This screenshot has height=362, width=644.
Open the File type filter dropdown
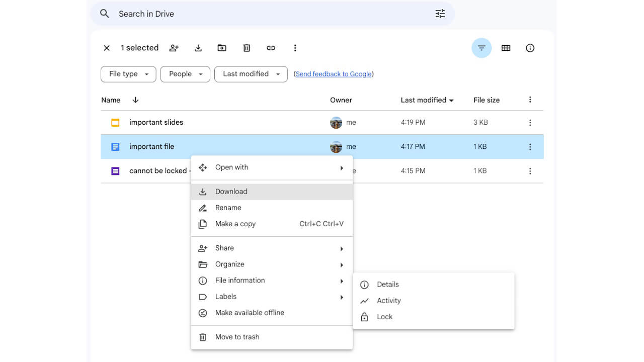pyautogui.click(x=128, y=74)
